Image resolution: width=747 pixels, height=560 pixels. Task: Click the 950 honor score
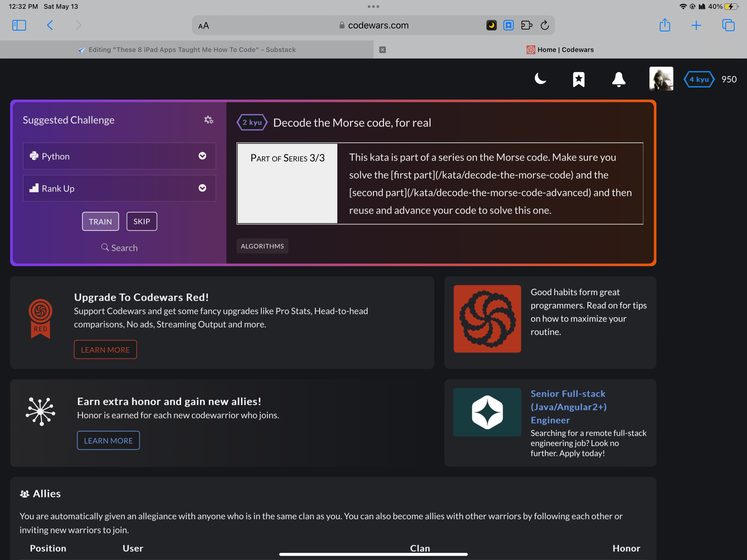(729, 79)
